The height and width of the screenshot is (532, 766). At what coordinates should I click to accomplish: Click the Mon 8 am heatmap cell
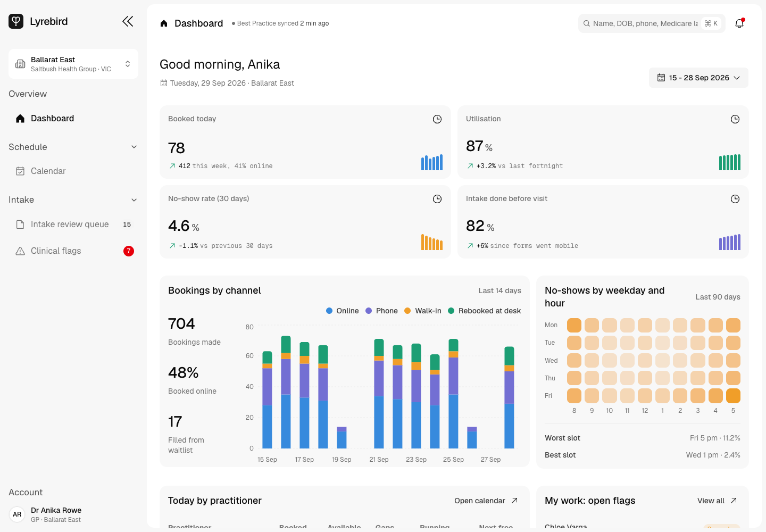tap(574, 325)
